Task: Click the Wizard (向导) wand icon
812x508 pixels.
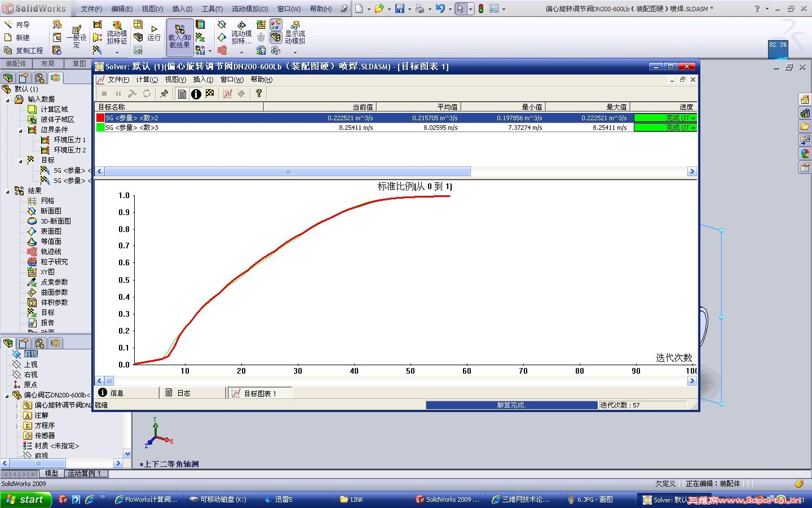Action: coord(8,24)
